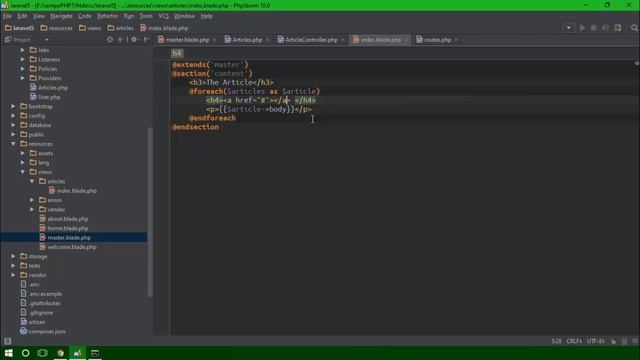
Task: Click the Debug bug icon in toolbar
Action: point(594,28)
